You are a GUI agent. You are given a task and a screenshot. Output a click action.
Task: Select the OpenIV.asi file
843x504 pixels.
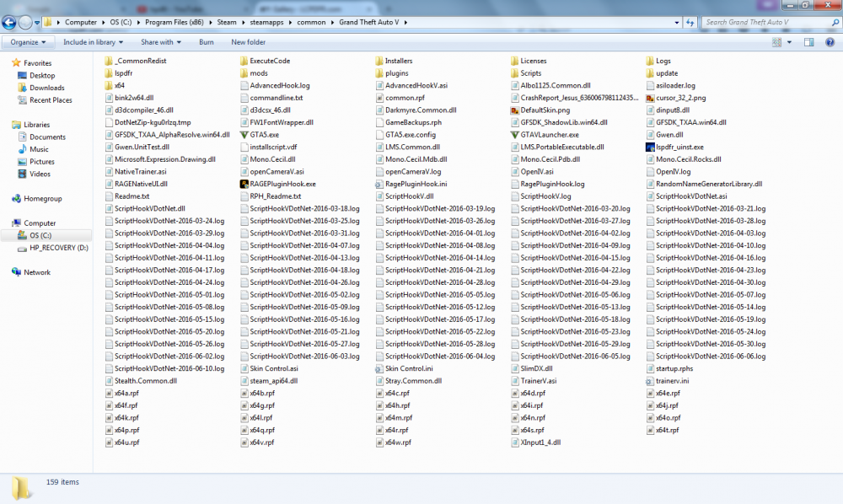(x=536, y=171)
